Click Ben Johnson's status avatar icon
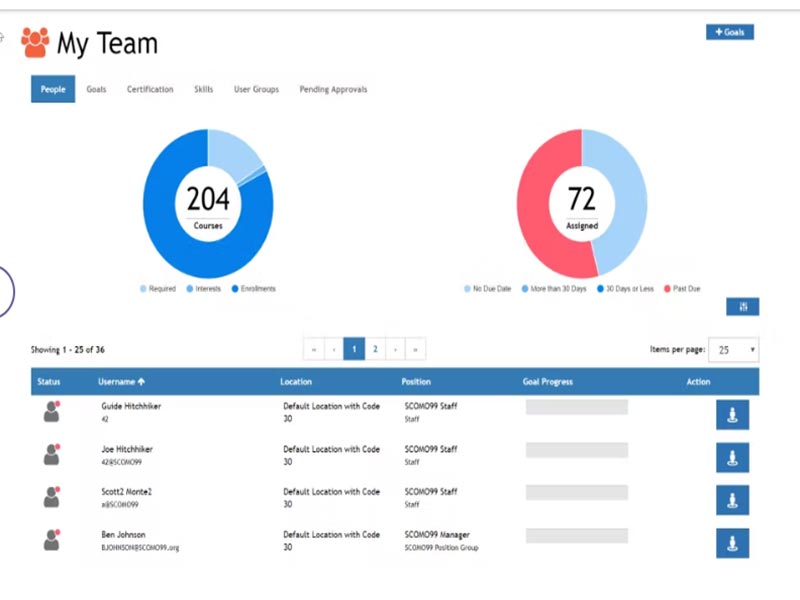Image resolution: width=800 pixels, height=600 pixels. click(x=51, y=540)
